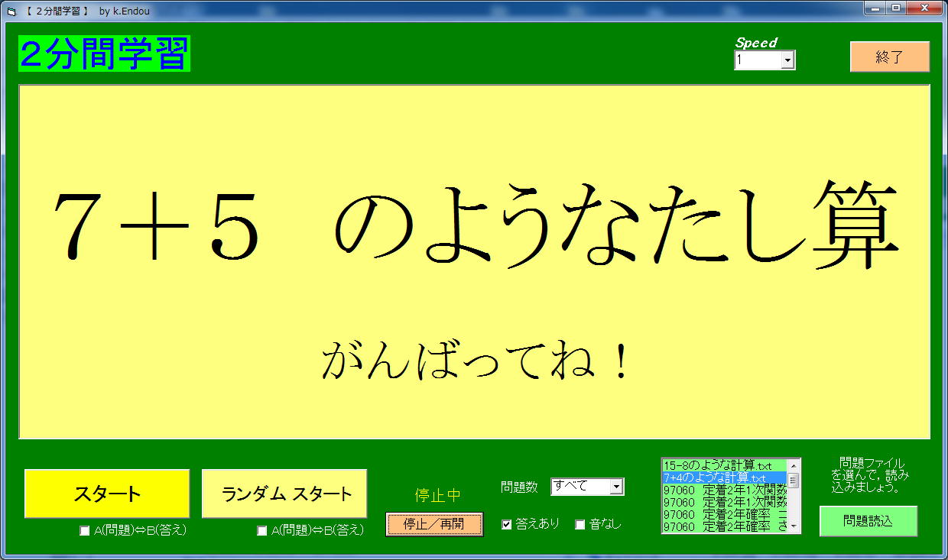Click the app icon in title bar
Image resolution: width=948 pixels, height=560 pixels.
point(11,10)
